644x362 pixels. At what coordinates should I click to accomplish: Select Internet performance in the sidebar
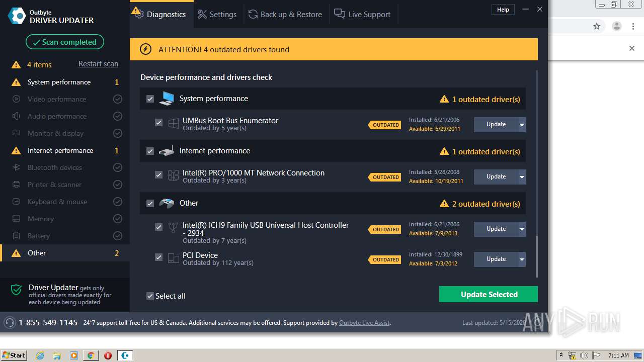(65, 150)
